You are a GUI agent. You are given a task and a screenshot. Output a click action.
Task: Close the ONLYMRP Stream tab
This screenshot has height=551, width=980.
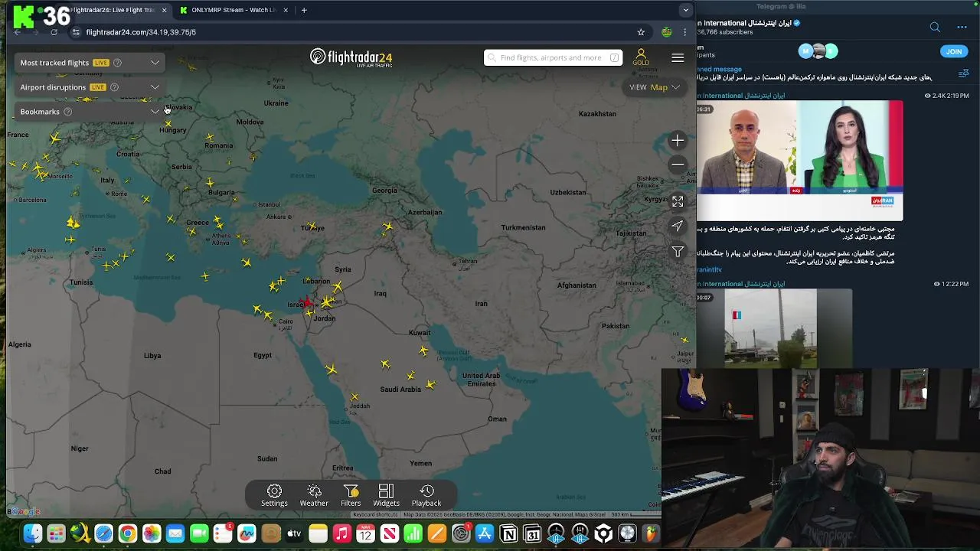286,10
